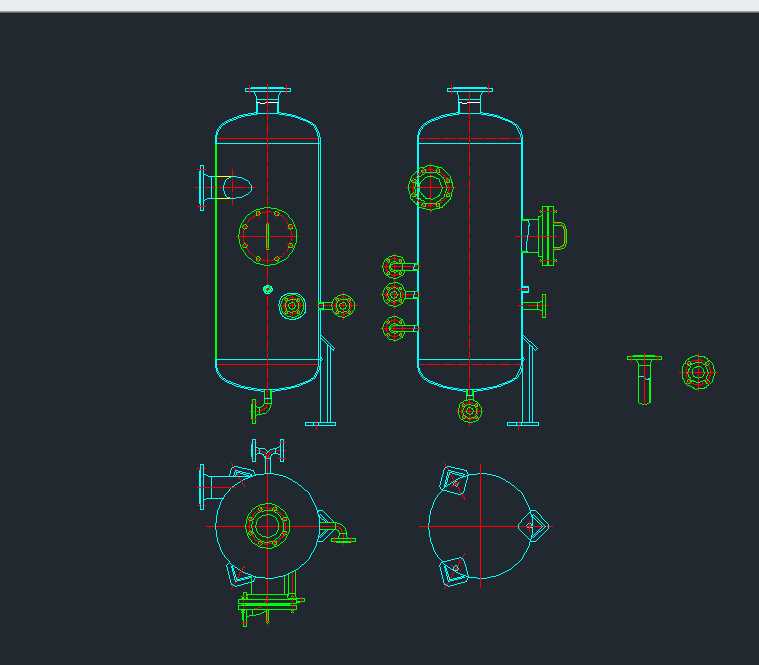Select the center flange in the plan view
The width and height of the screenshot is (759, 665).
click(x=267, y=526)
